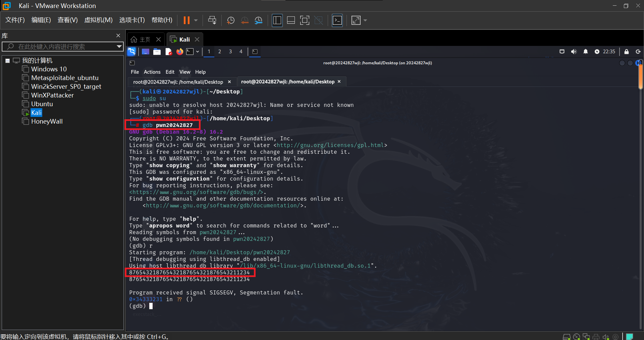Click the stretch guest display icon

pos(356,20)
